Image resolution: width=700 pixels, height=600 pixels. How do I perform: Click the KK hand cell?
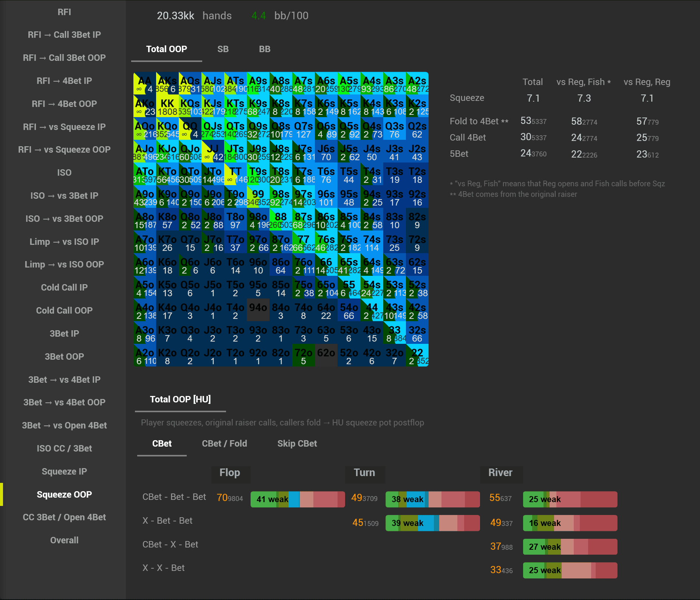pyautogui.click(x=167, y=106)
